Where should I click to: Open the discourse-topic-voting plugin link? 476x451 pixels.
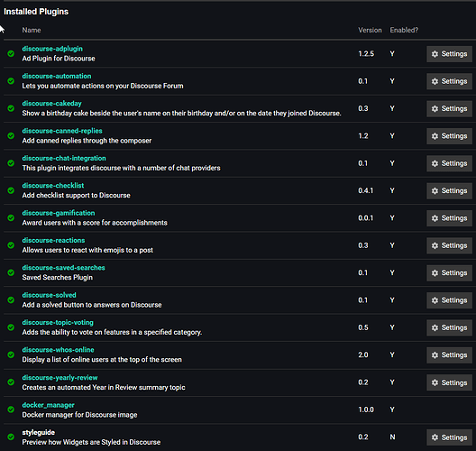(58, 323)
